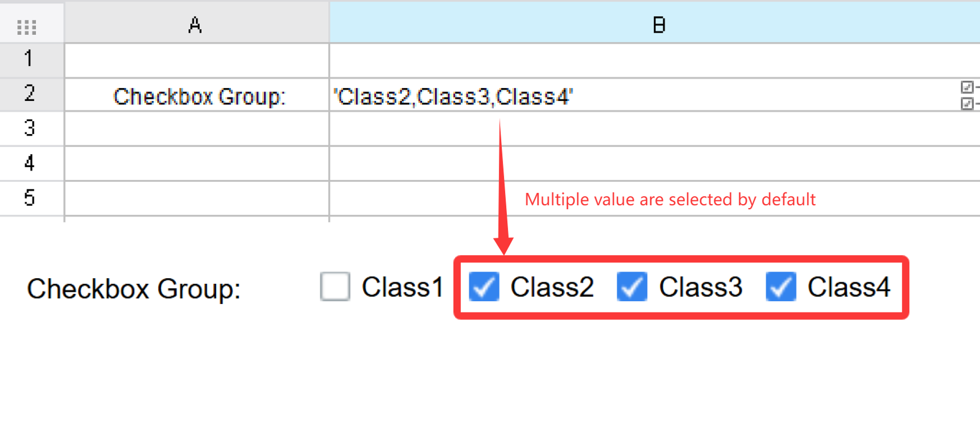
Task: Select row header 3
Action: click(x=31, y=128)
